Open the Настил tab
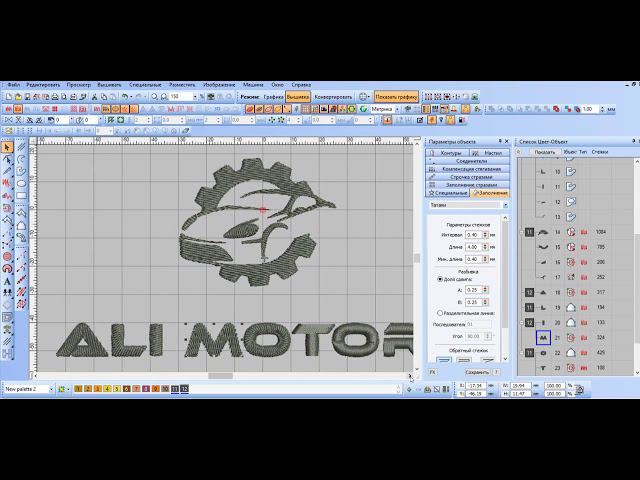The height and width of the screenshot is (480, 640). [x=489, y=153]
